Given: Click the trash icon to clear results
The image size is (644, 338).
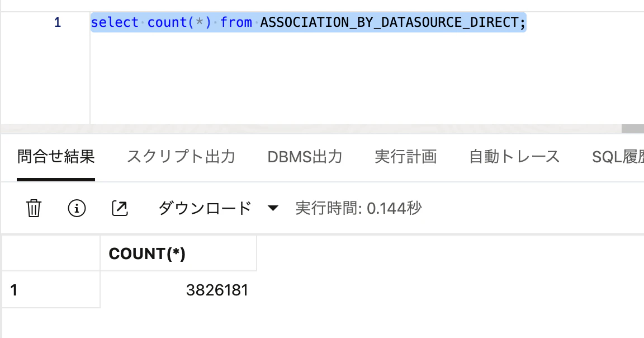Looking at the screenshot, I should (34, 208).
